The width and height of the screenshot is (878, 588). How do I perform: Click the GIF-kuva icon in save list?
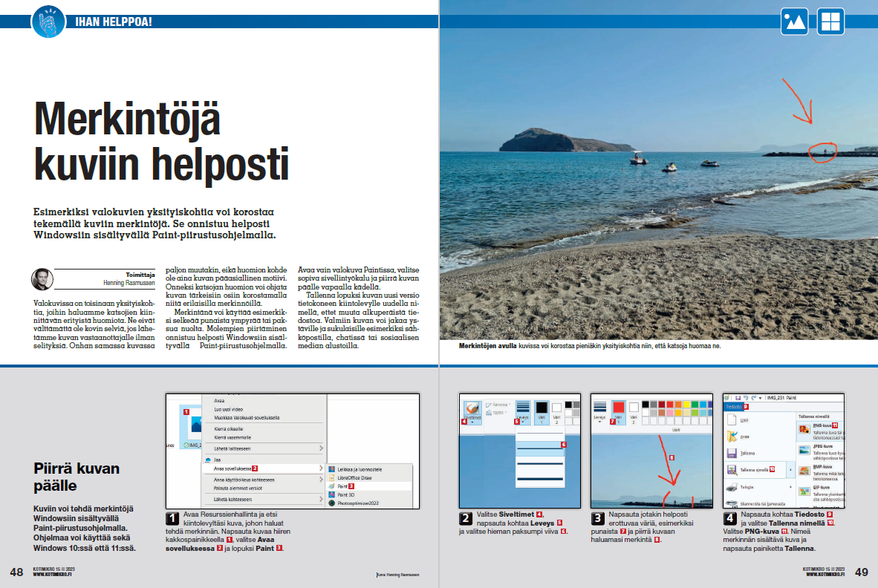point(804,491)
